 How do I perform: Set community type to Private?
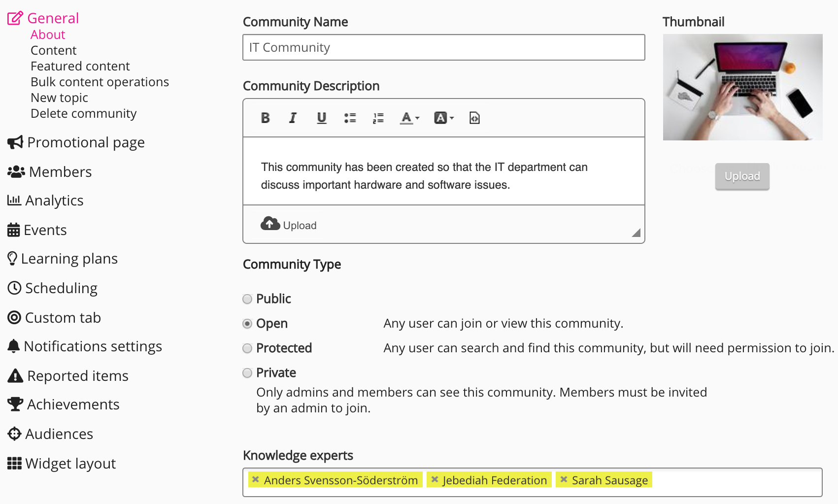pyautogui.click(x=247, y=373)
